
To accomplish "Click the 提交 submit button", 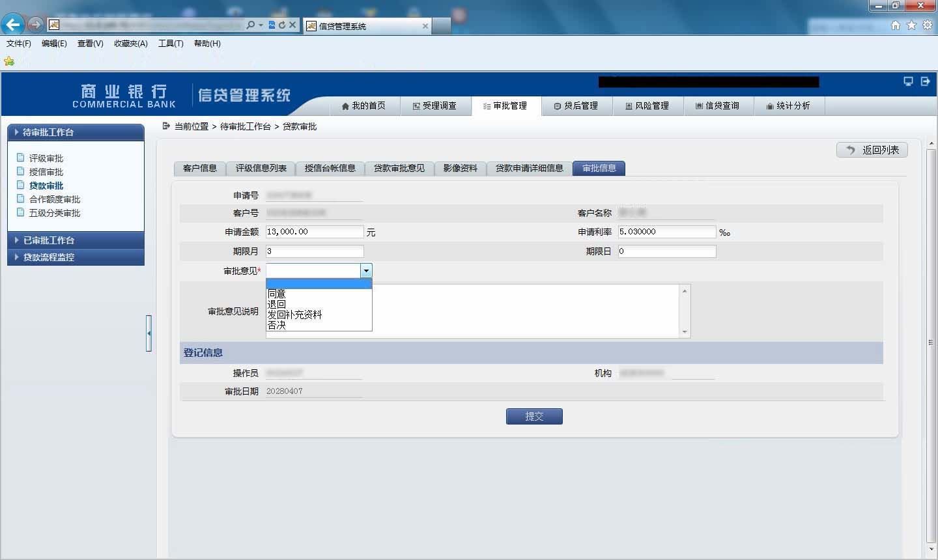I will [x=534, y=417].
